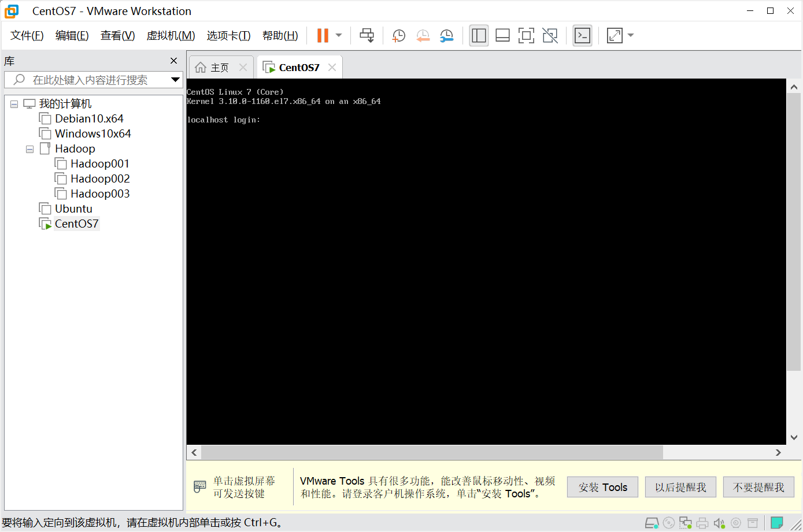Click the magnifier icon in library search

click(19, 79)
